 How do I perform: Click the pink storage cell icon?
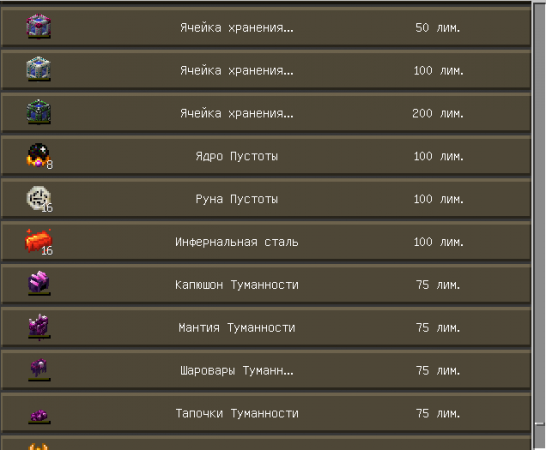click(39, 26)
